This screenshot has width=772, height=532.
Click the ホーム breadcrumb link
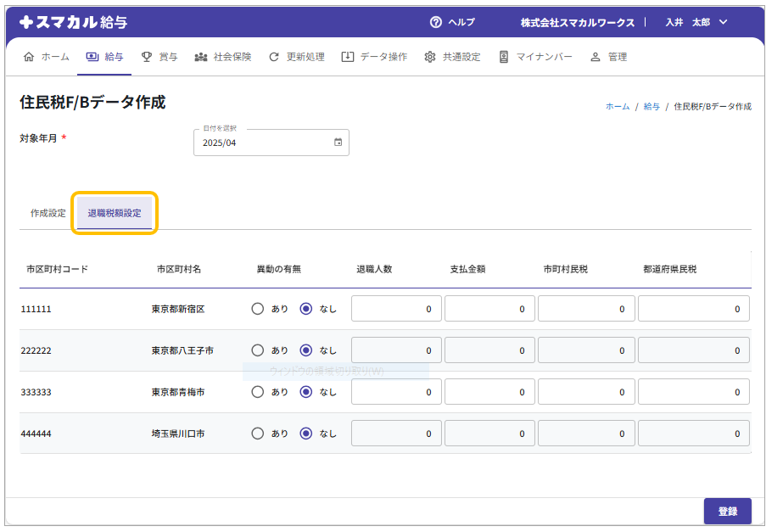(x=618, y=107)
